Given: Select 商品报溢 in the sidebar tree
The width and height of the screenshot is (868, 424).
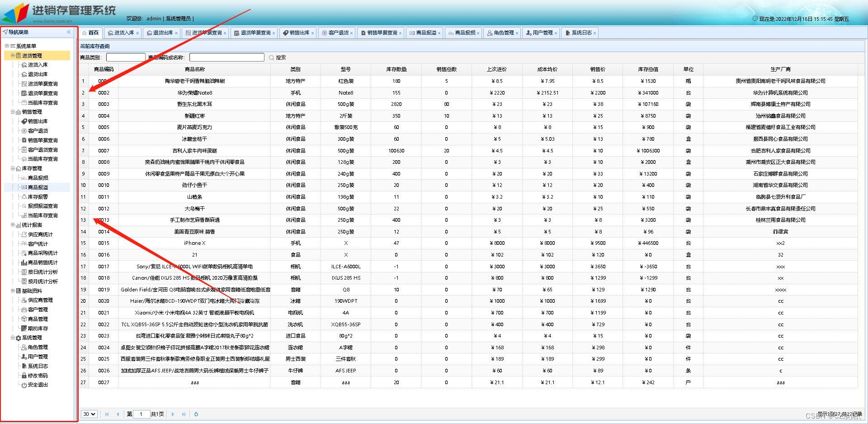Looking at the screenshot, I should point(38,187).
